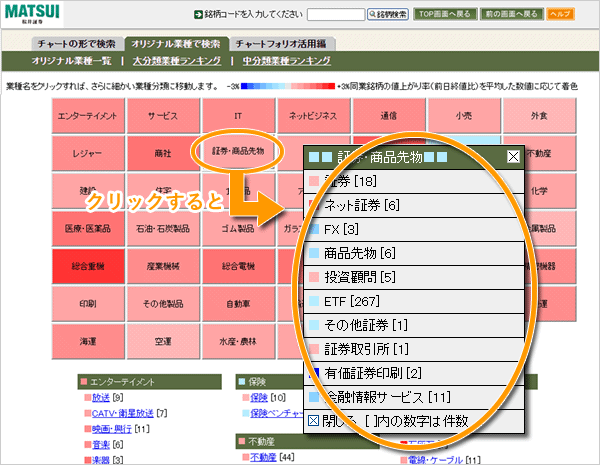600x465 pixels.
Task: Choose 有価証券印刷 [2] in the popup
Action: pyautogui.click(x=414, y=373)
